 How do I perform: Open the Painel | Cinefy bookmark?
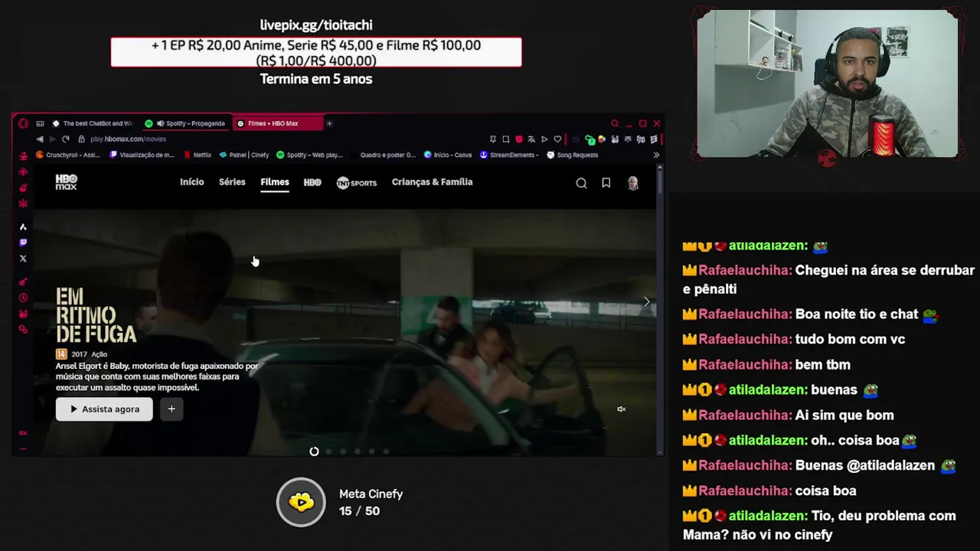point(244,155)
